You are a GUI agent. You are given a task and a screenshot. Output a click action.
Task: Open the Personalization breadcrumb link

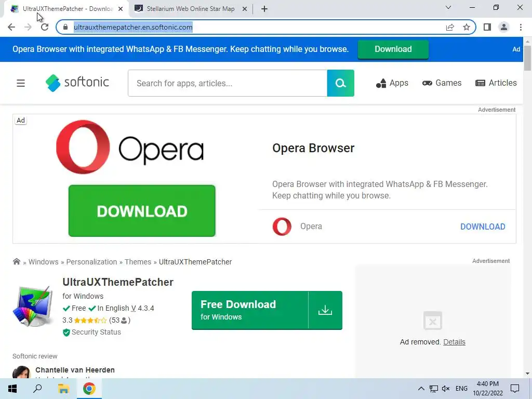point(91,262)
